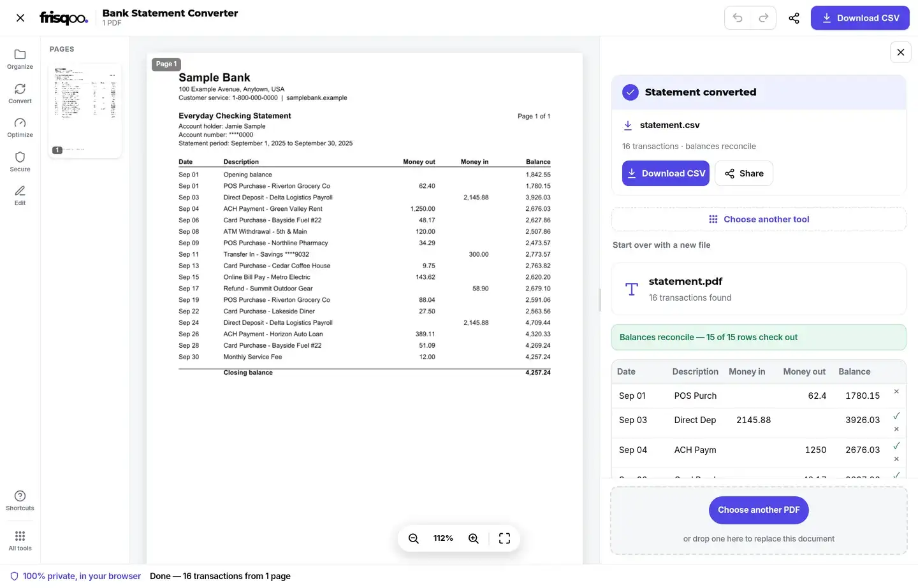
Task: Click the 'ACH Paym' description cell
Action: click(x=695, y=450)
